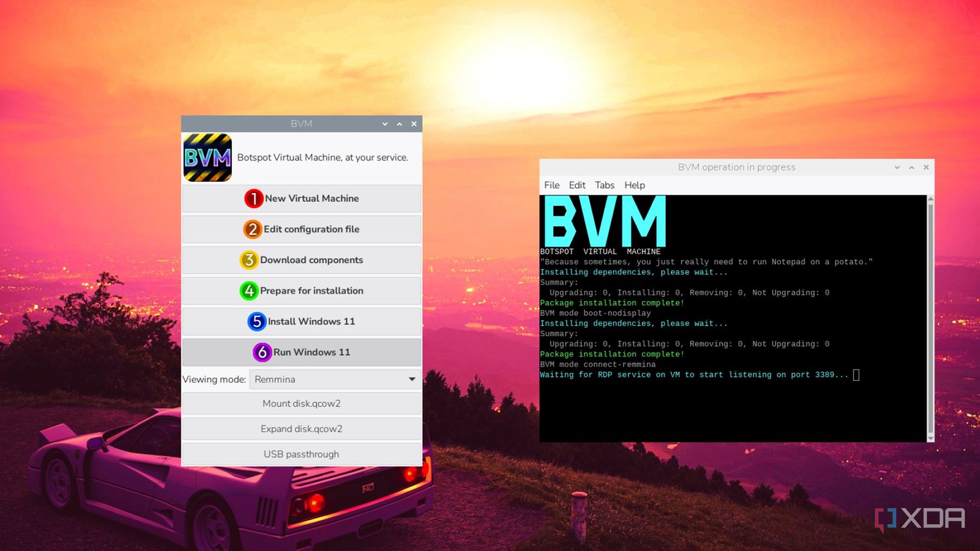
Task: Click the yellow number 3 step icon
Action: [249, 260]
